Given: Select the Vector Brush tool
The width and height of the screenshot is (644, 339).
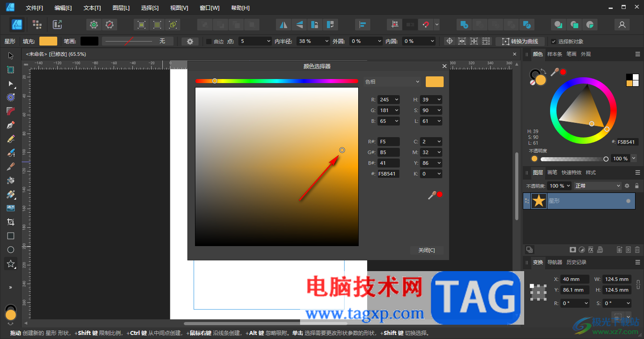Looking at the screenshot, I should [11, 153].
